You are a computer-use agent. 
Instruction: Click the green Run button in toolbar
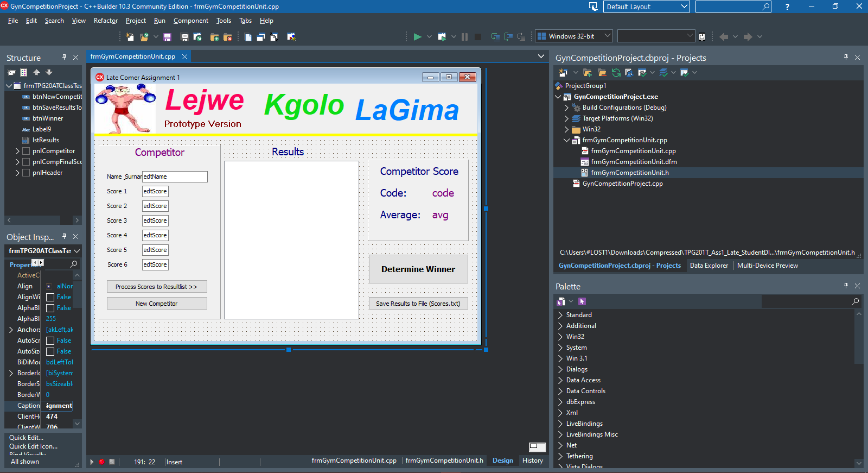click(417, 37)
